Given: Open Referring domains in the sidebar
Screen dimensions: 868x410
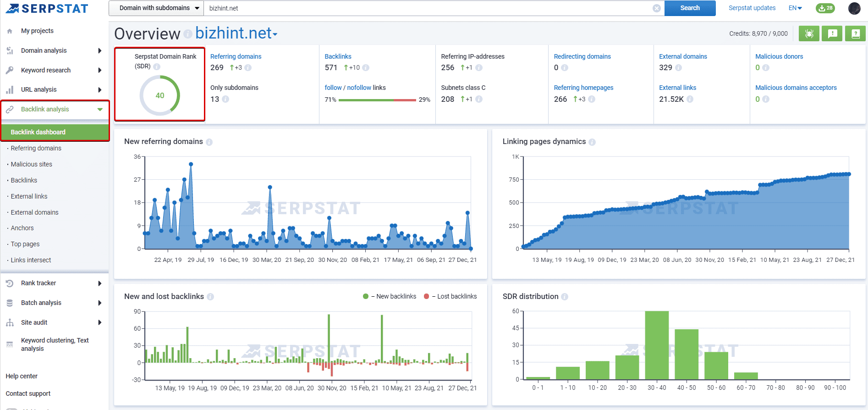Looking at the screenshot, I should 36,148.
